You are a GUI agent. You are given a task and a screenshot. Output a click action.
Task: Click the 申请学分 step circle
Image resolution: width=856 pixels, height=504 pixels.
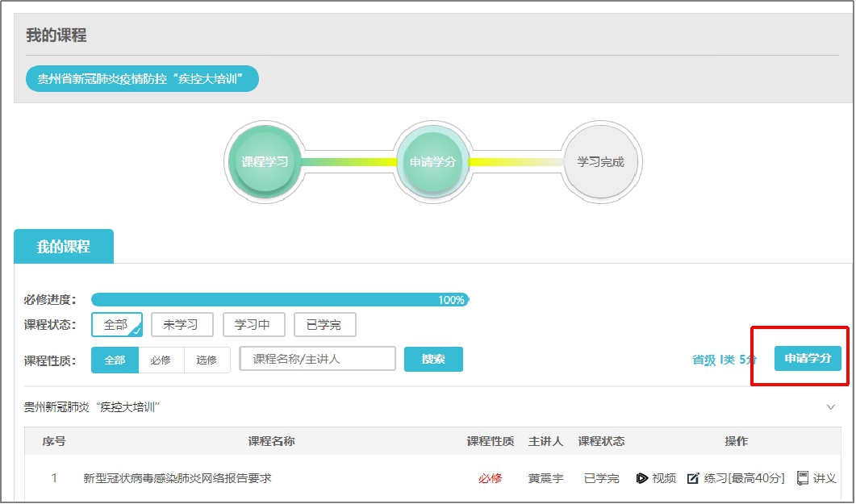point(432,162)
